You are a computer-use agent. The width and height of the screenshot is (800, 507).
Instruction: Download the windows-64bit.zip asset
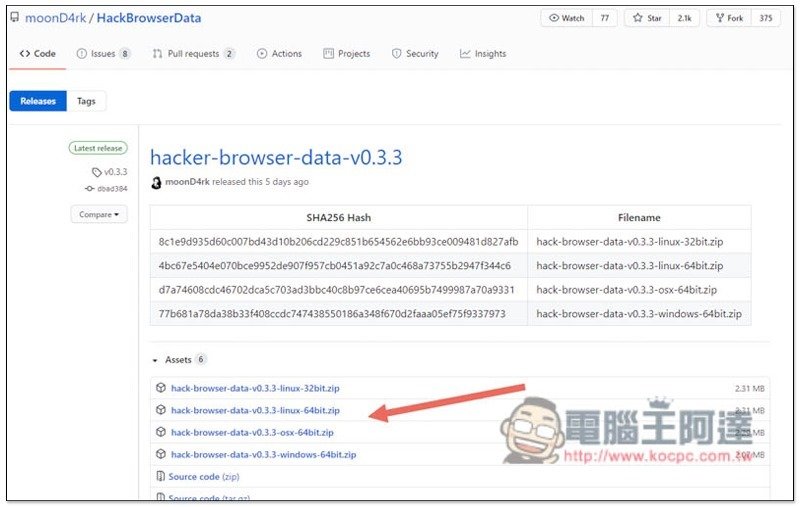[263, 454]
